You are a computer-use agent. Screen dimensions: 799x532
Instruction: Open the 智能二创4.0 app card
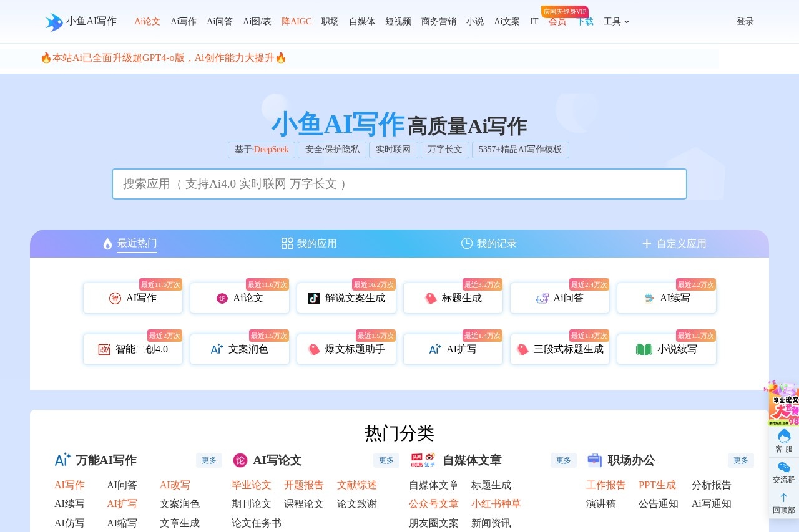point(133,349)
